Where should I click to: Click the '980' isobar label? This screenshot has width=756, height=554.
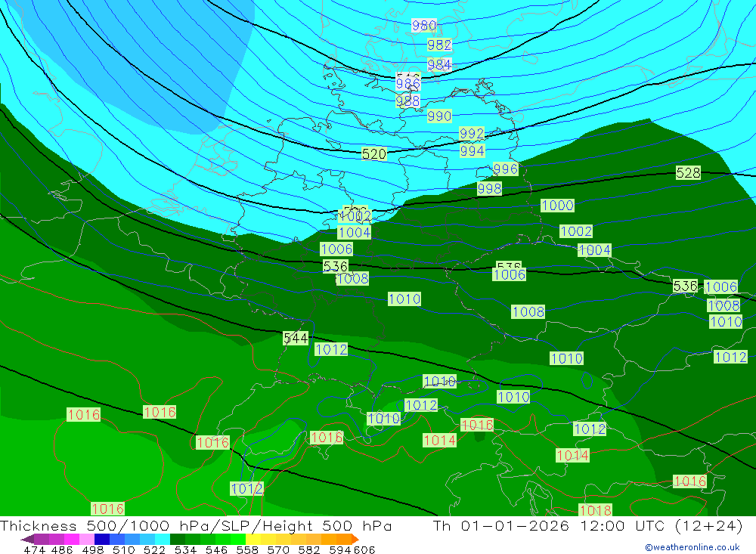[x=424, y=25]
